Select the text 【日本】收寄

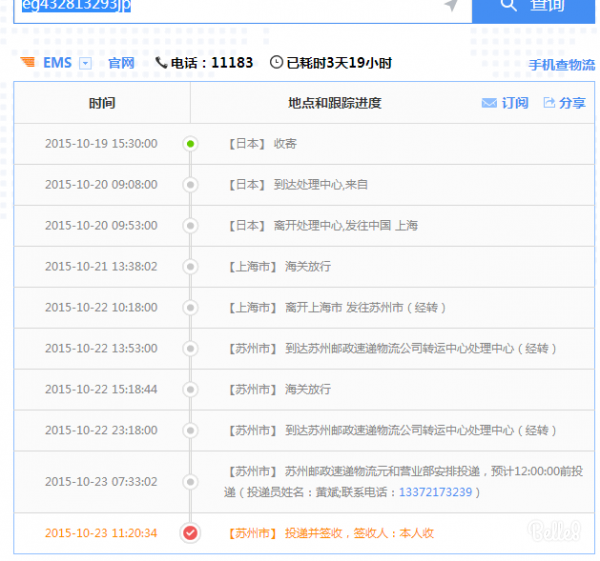pyautogui.click(x=262, y=144)
